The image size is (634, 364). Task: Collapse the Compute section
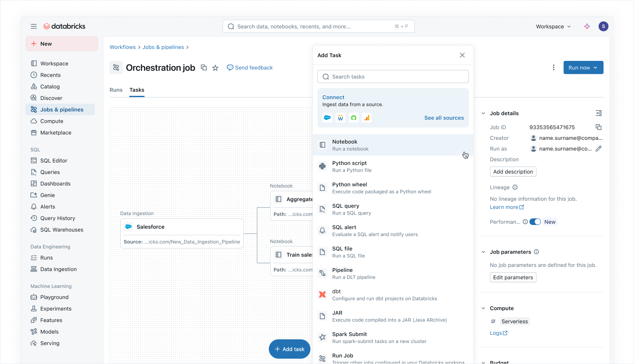tap(483, 308)
